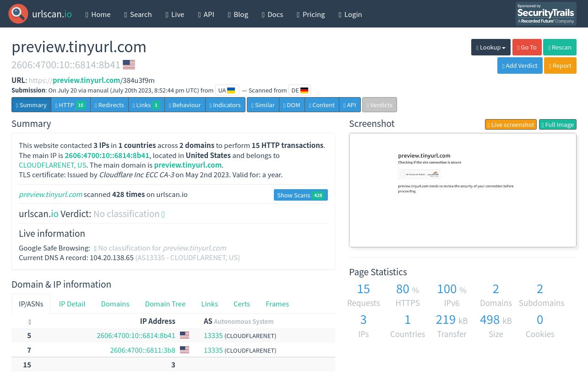Click CLOUDFLARENET, US link in summary
This screenshot has height=382, width=588.
tap(53, 165)
